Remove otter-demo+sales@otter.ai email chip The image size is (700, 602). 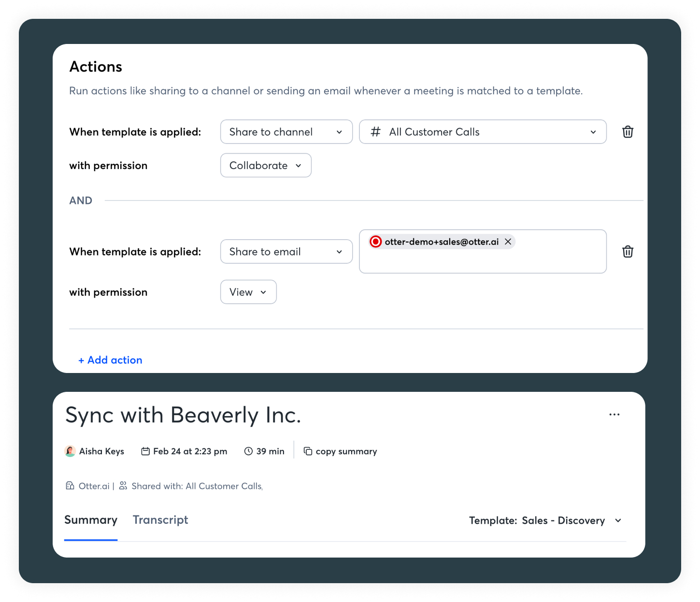pos(508,242)
